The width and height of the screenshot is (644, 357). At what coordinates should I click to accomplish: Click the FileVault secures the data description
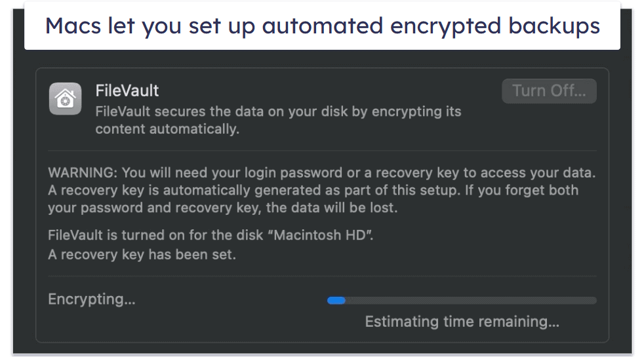278,111
